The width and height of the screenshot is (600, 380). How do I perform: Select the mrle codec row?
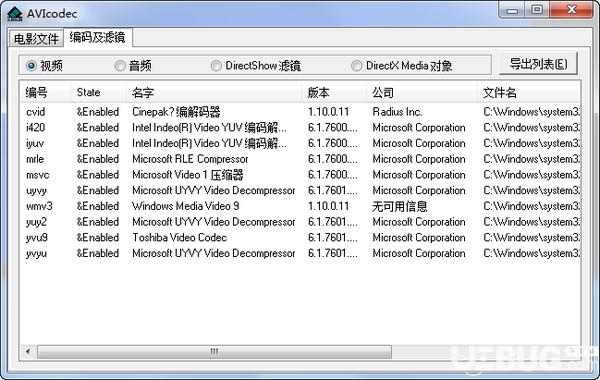tap(300, 159)
